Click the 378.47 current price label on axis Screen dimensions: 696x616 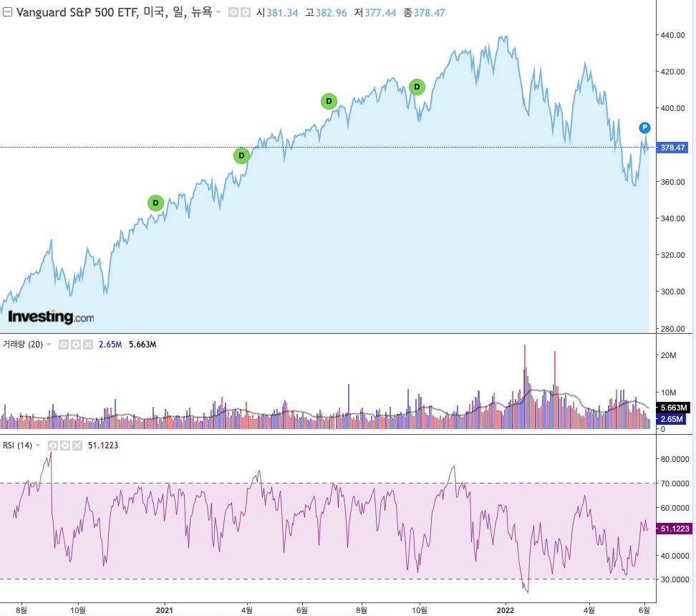672,148
